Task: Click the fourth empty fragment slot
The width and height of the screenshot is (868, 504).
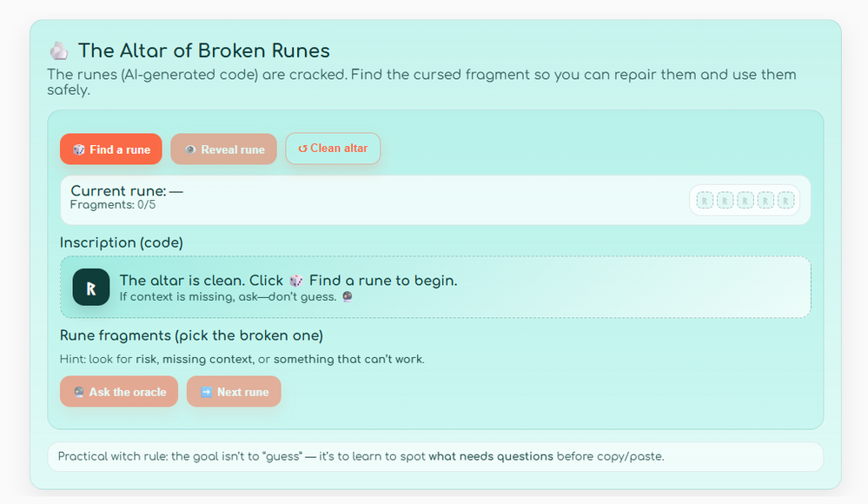Action: (x=765, y=200)
